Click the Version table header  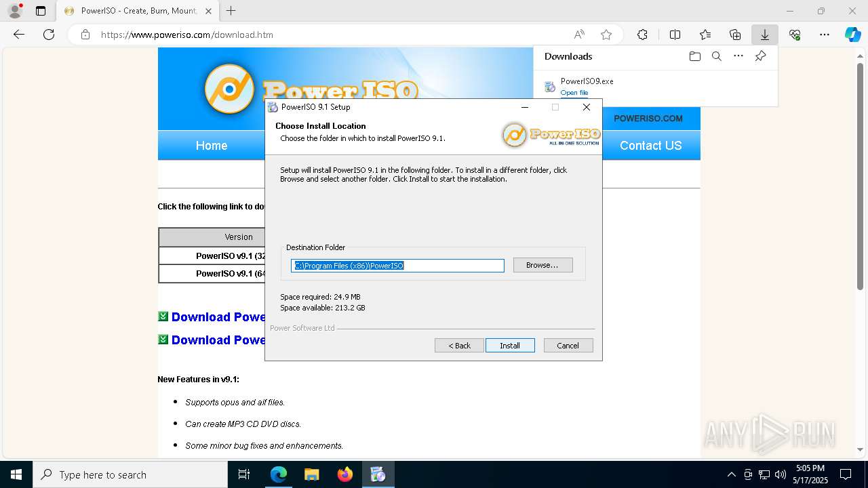(x=239, y=237)
